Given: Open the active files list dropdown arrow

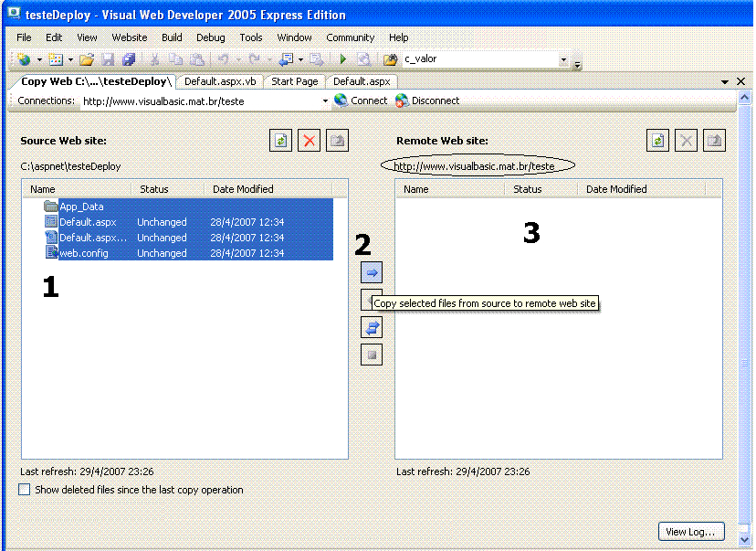Looking at the screenshot, I should [725, 82].
